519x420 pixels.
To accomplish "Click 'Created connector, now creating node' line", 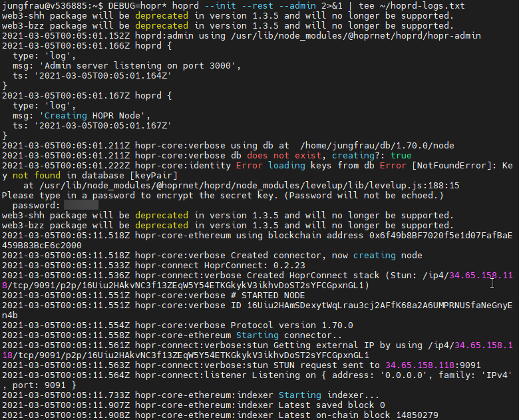I will pos(326,256).
